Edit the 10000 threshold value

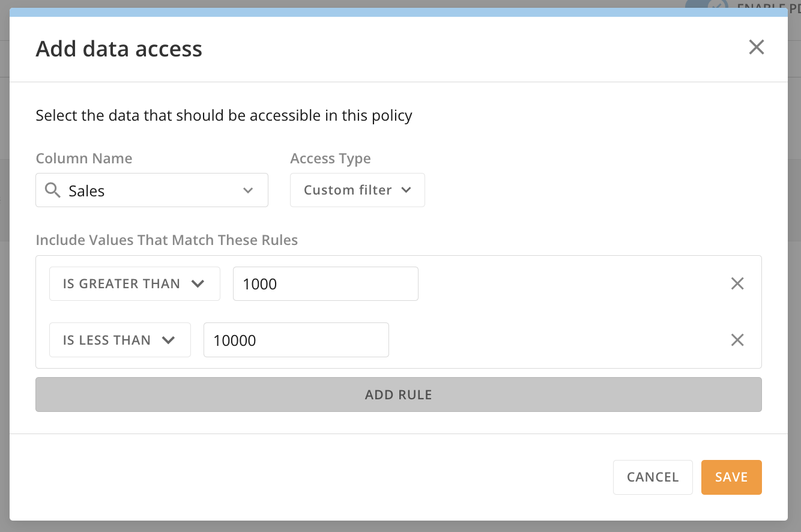point(296,340)
